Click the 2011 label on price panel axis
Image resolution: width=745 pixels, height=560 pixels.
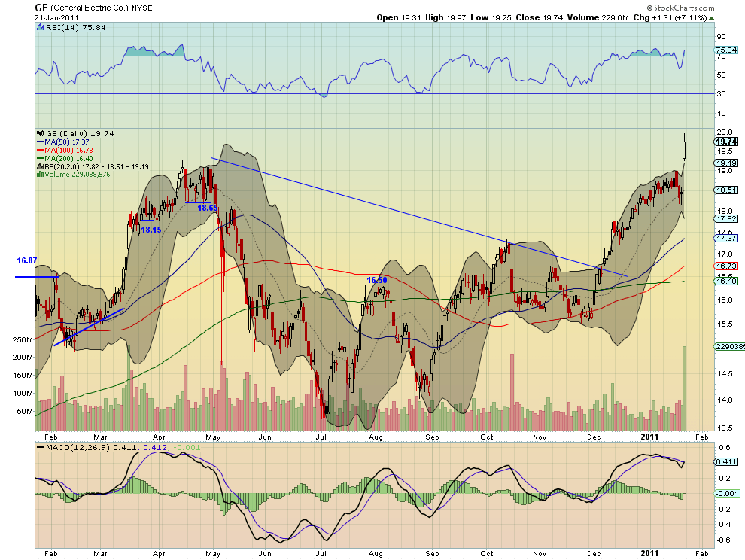coord(649,437)
